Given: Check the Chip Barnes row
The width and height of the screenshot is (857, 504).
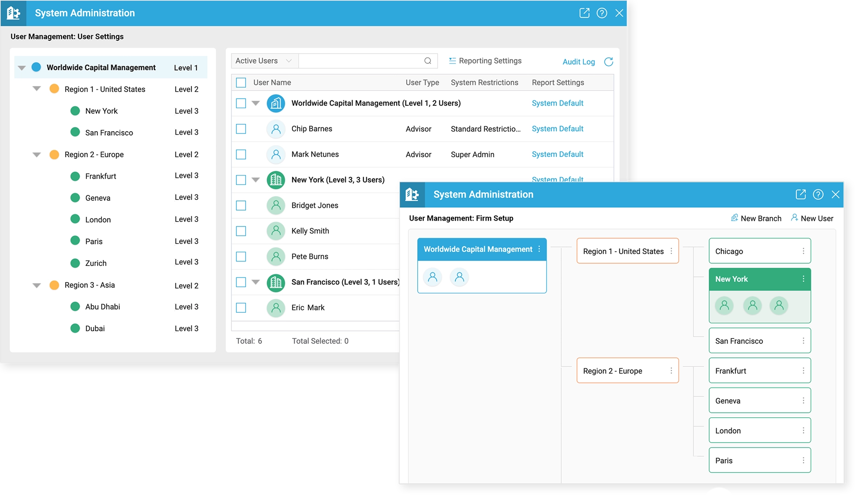Looking at the screenshot, I should pos(241,129).
